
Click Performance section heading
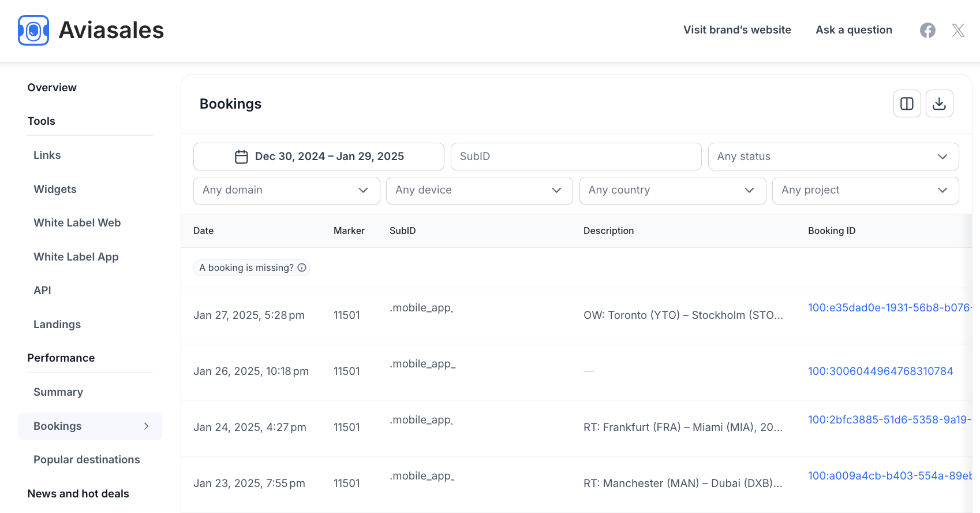pyautogui.click(x=61, y=358)
